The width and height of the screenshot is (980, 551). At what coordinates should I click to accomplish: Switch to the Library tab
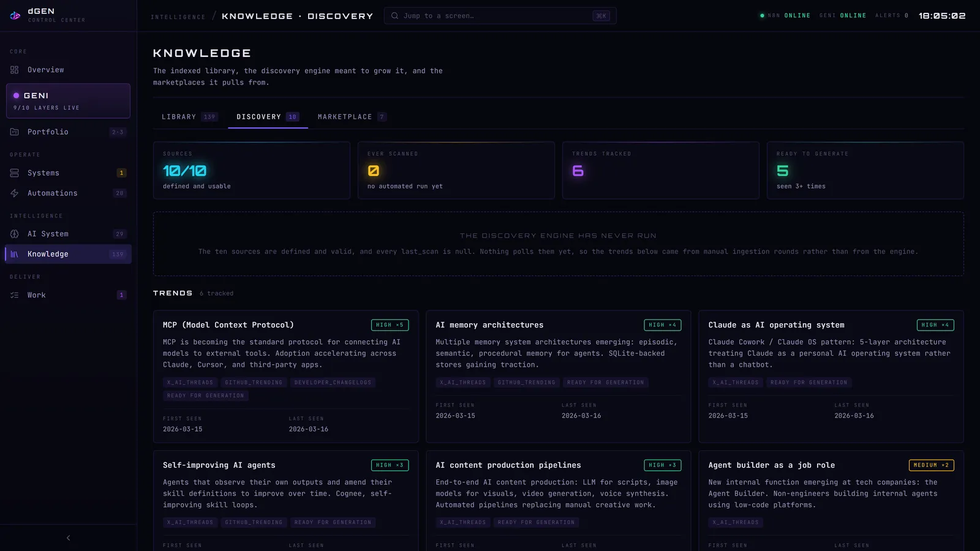189,117
